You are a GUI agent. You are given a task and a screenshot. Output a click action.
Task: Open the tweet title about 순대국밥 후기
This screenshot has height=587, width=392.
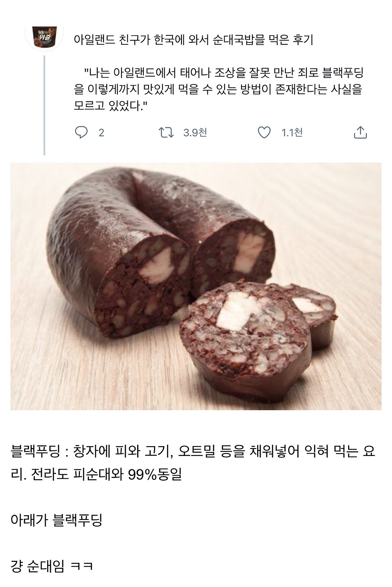(x=193, y=40)
